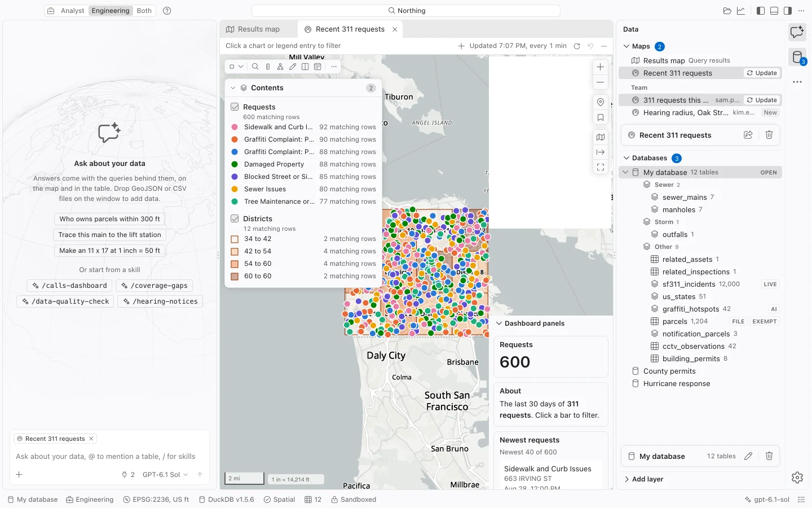The height and width of the screenshot is (508, 812).
Task: Click the pink Sidewalk and Curb swatch
Action: point(235,127)
